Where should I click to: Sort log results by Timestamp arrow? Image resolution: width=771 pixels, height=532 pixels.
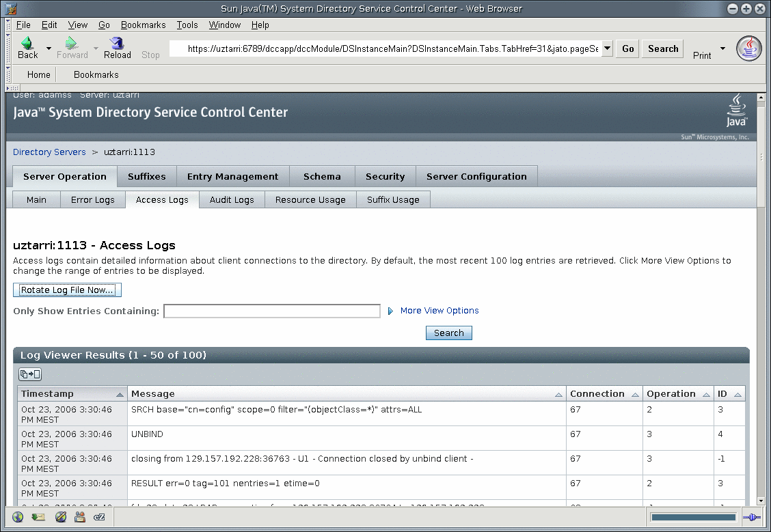pos(120,395)
